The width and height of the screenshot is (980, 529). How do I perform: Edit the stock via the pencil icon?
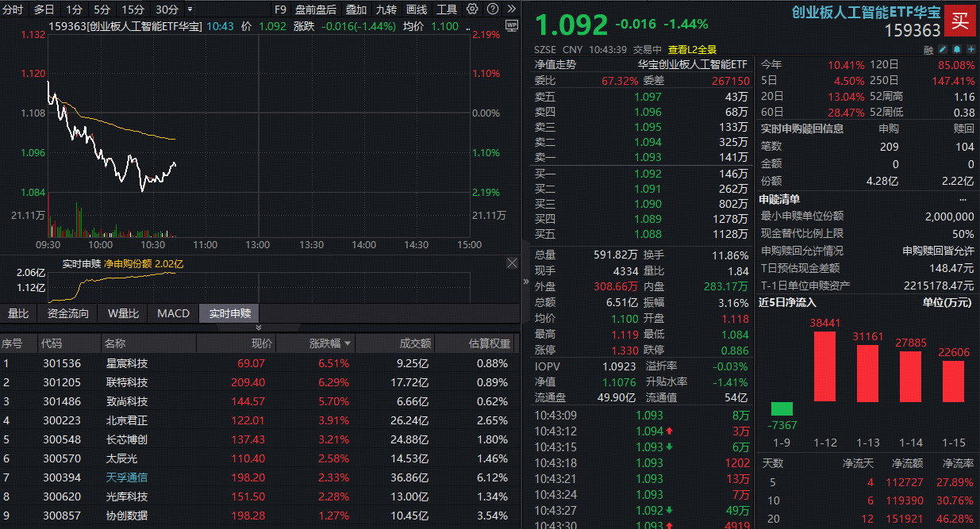pyautogui.click(x=943, y=49)
